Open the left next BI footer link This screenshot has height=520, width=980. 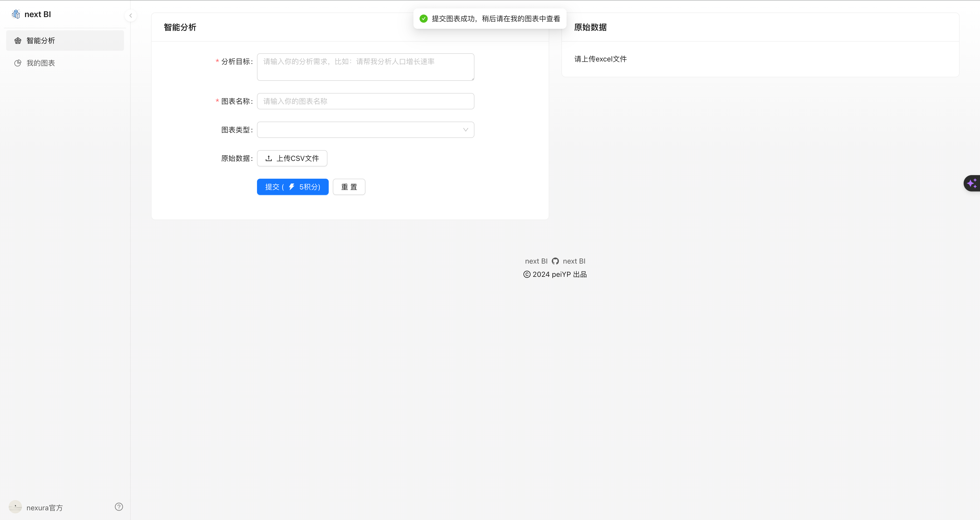[x=536, y=261]
